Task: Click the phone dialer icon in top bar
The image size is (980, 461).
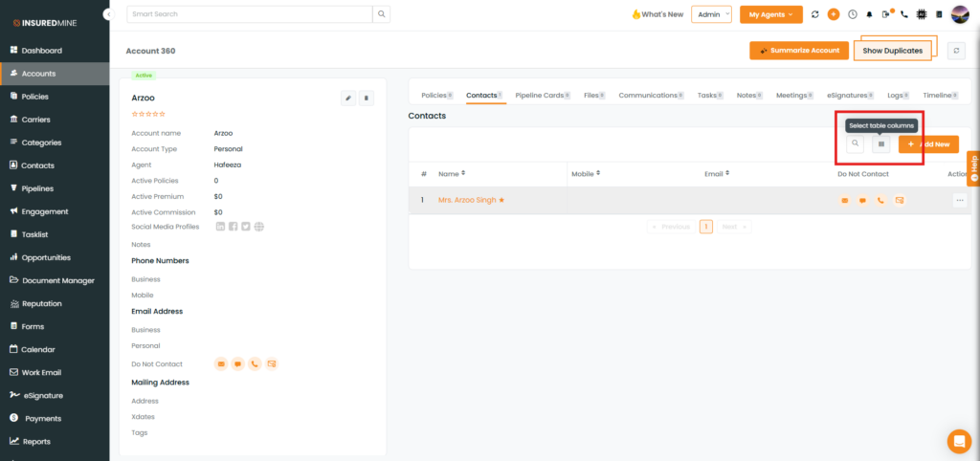Action: point(904,14)
